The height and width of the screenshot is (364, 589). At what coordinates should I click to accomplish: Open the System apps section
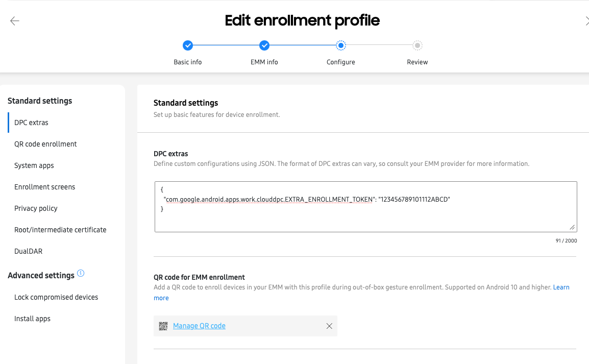click(x=34, y=165)
